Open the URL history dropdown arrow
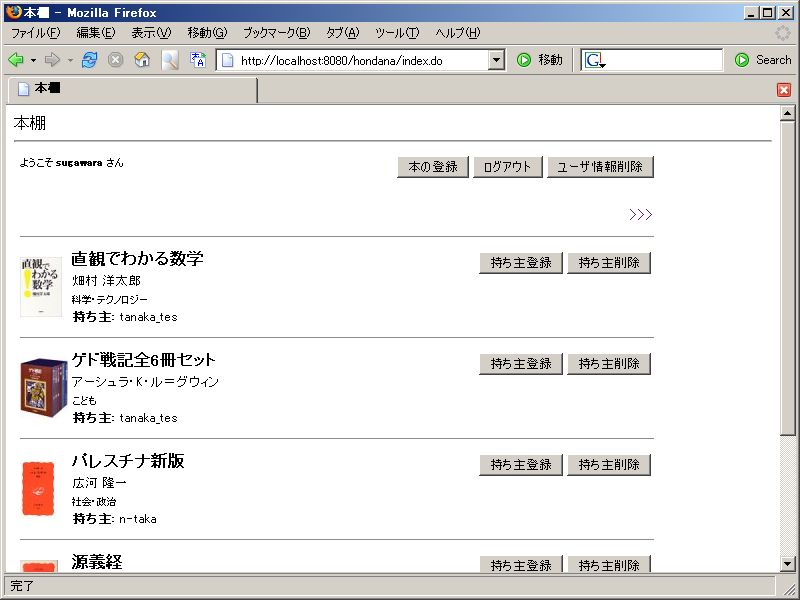 (497, 60)
